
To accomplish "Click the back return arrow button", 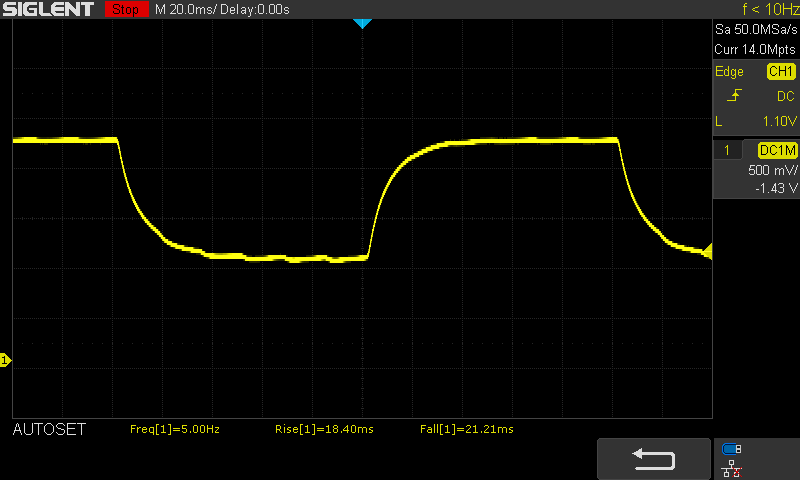I will (654, 459).
